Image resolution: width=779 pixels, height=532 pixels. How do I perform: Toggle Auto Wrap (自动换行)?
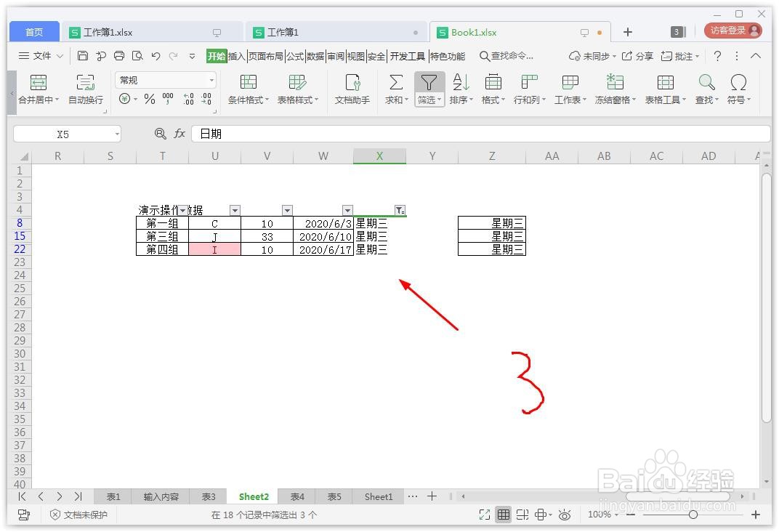pos(86,89)
